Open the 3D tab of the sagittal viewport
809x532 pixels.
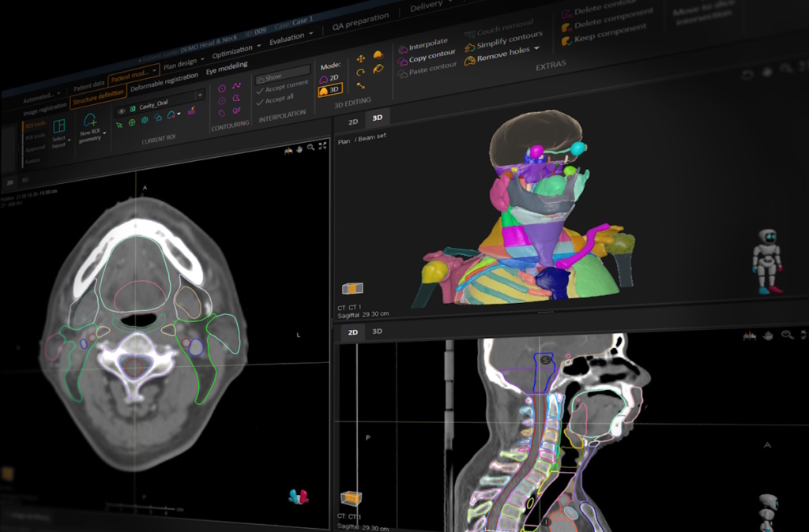coord(375,332)
